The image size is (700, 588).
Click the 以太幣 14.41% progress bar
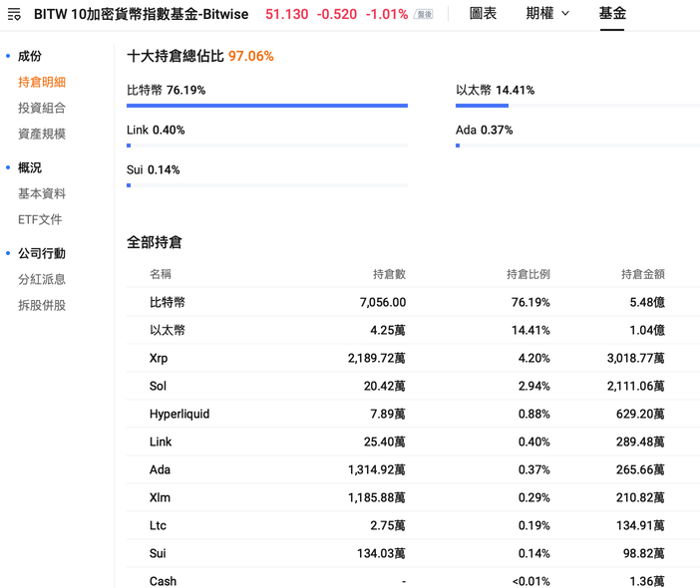coord(577,106)
